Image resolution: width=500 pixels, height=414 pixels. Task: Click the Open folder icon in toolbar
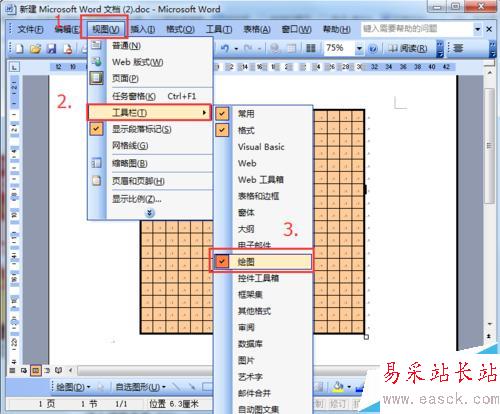(x=35, y=49)
